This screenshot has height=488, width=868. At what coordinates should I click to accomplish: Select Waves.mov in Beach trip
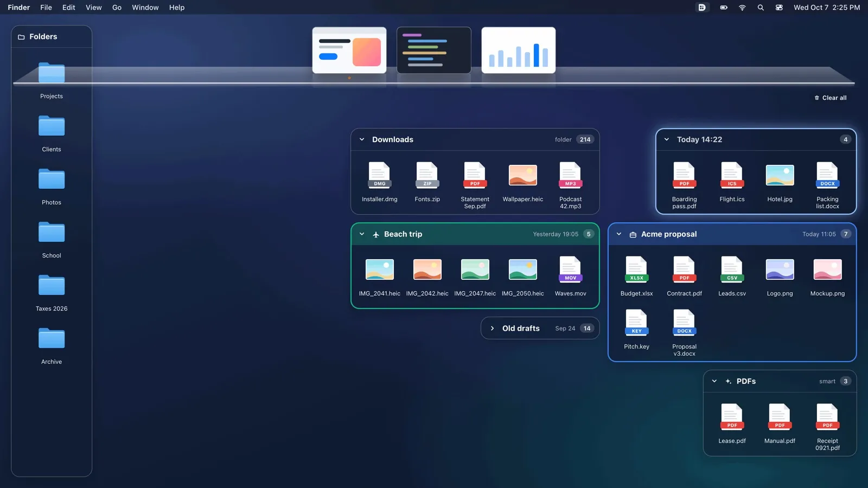[570, 269]
